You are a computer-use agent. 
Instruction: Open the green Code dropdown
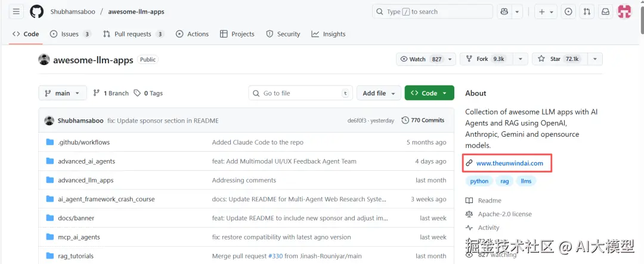[x=429, y=93]
